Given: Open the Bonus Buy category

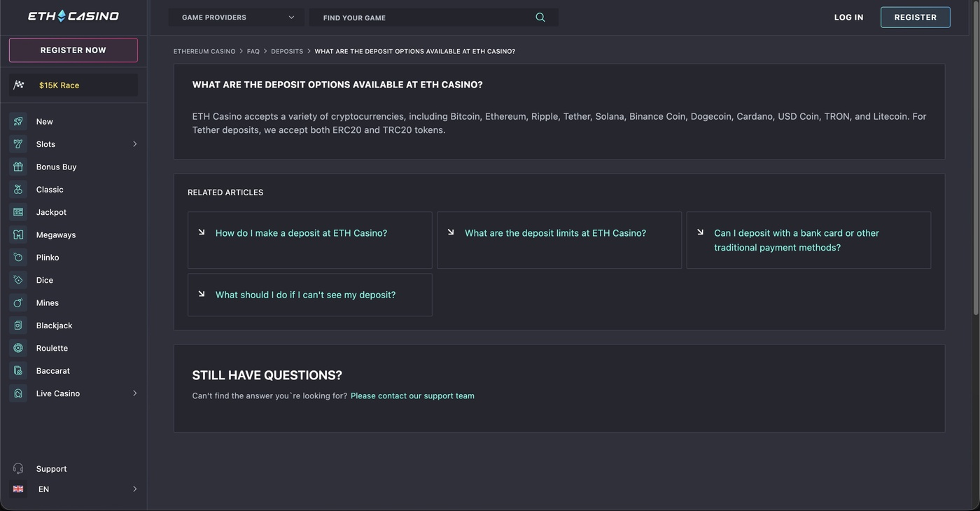Looking at the screenshot, I should click(x=57, y=167).
